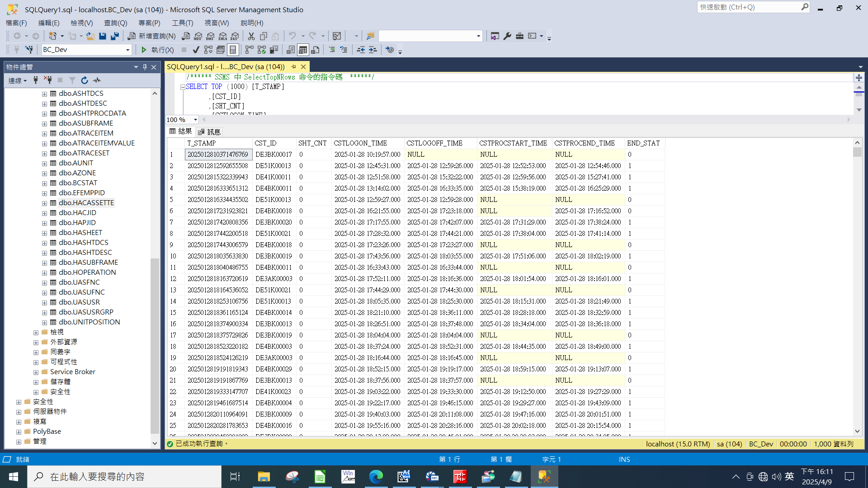Open File Explorer from taskbar
Viewport: 868px width, 488px height.
point(264,477)
